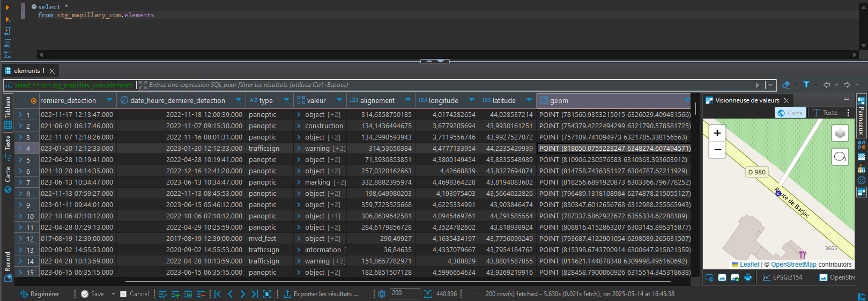Print the map with printer icon

748,277
